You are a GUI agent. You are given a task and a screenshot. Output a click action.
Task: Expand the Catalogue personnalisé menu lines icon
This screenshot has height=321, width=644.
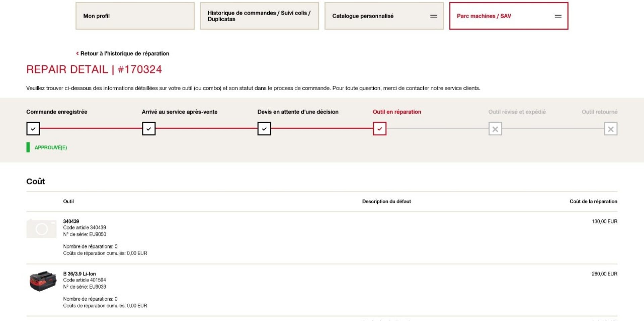coord(434,16)
